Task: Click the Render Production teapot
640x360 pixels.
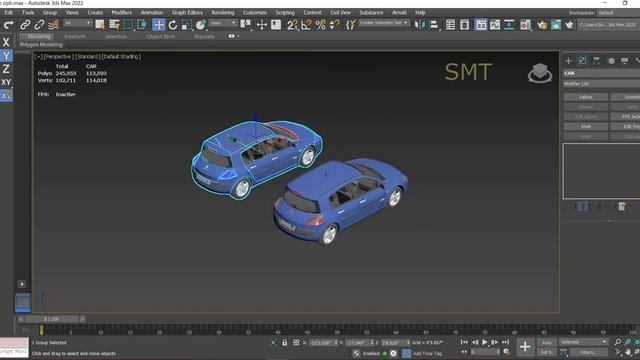Action: [569, 25]
